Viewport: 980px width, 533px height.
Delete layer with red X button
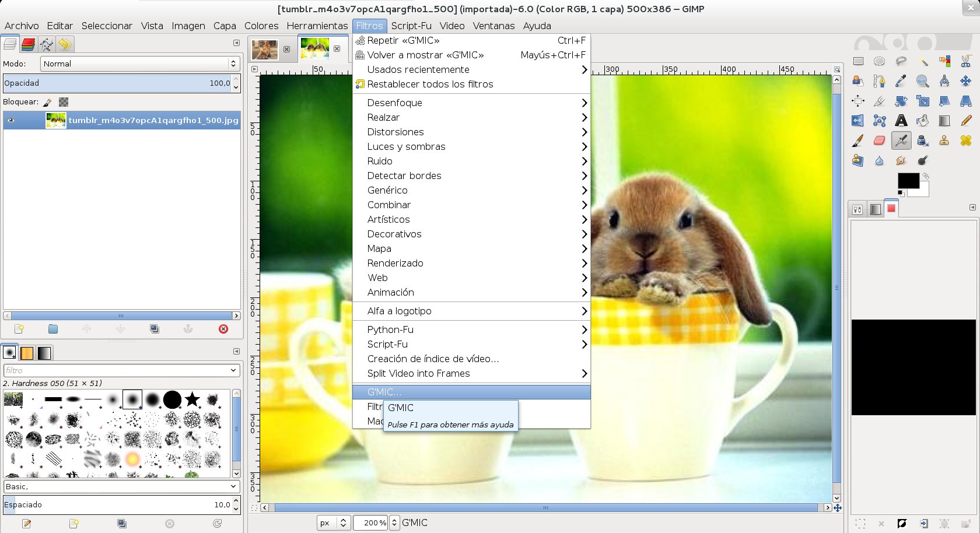223,329
